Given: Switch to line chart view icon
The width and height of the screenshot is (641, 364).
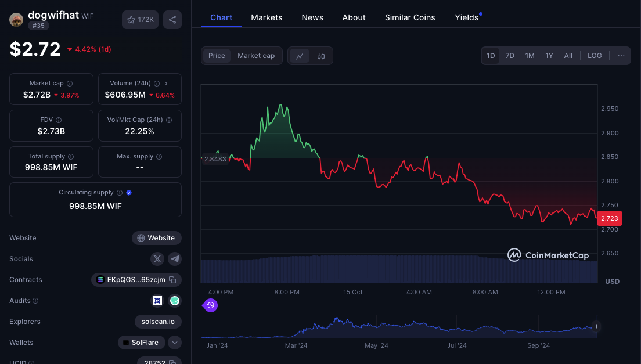Looking at the screenshot, I should click(300, 56).
